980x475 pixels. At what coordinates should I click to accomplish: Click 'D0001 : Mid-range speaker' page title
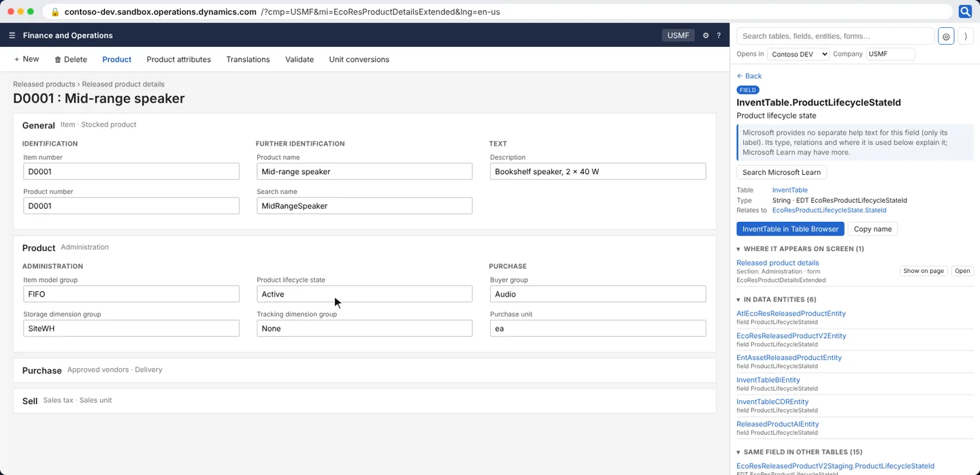(99, 99)
